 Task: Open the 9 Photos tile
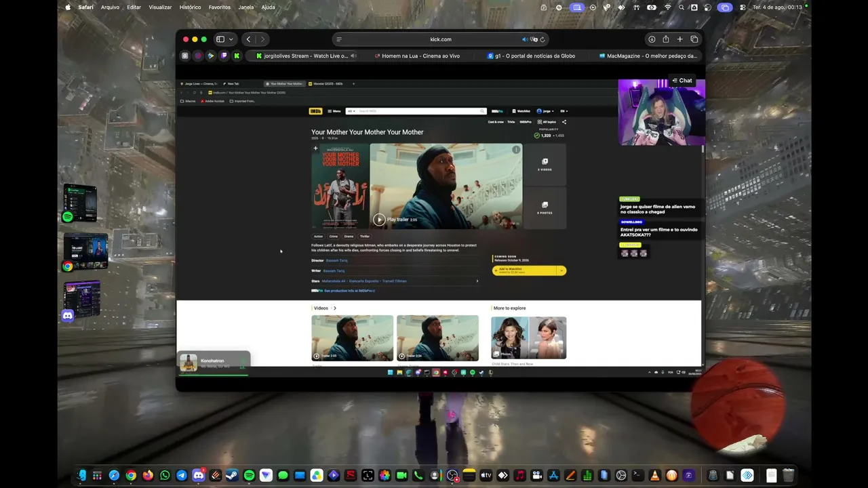click(545, 208)
